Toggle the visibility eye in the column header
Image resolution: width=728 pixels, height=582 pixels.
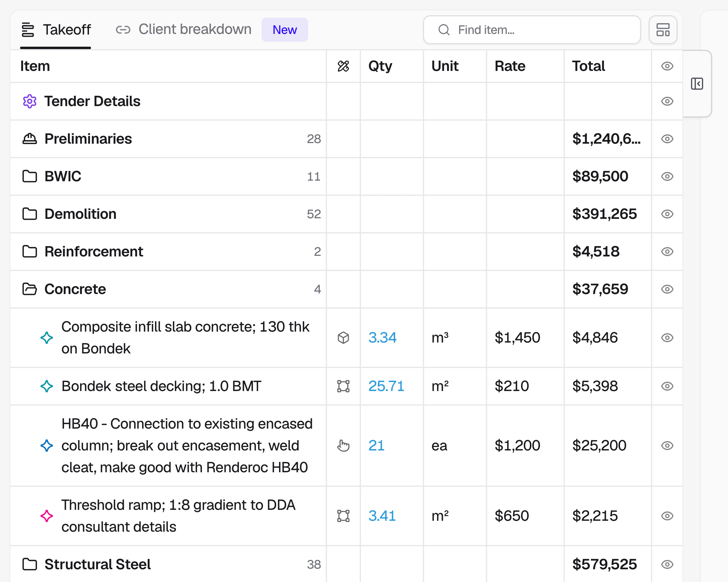point(667,66)
